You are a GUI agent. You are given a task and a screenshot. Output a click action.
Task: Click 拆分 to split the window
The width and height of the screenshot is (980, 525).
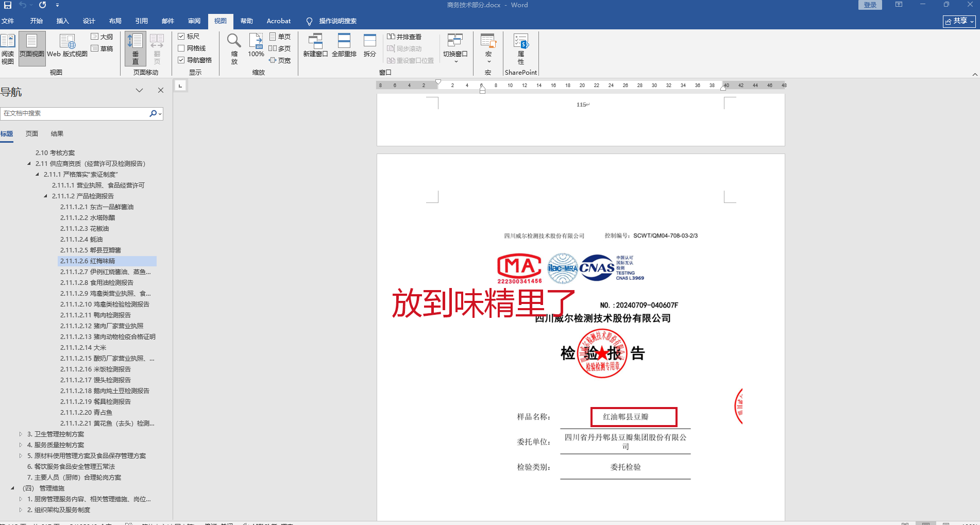point(370,45)
